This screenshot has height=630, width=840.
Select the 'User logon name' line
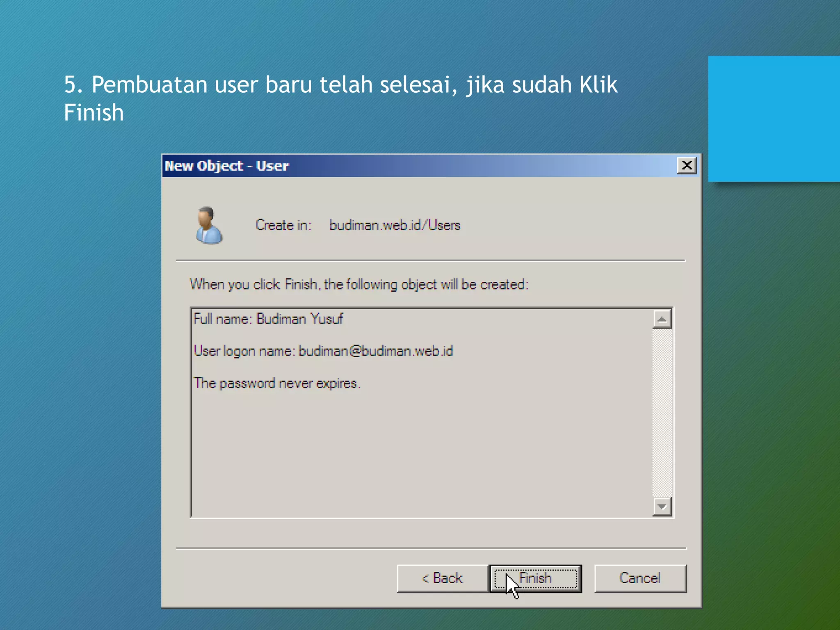(323, 351)
